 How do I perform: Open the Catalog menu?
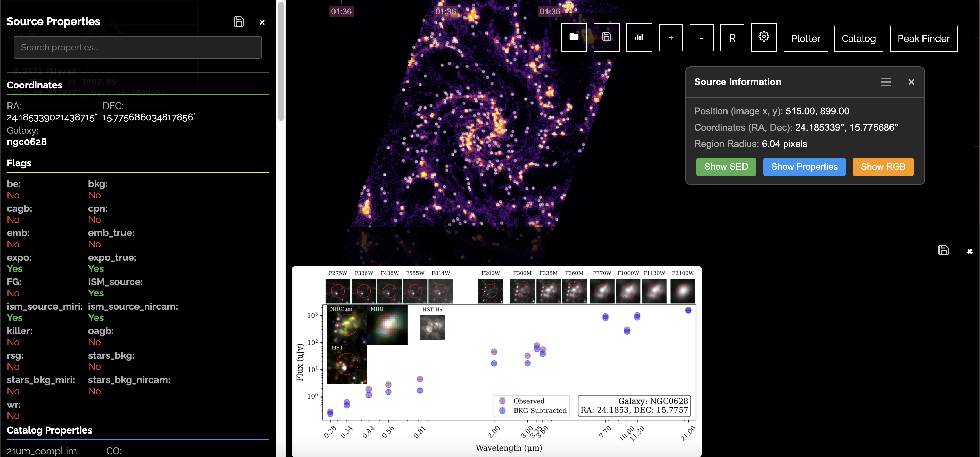[858, 38]
